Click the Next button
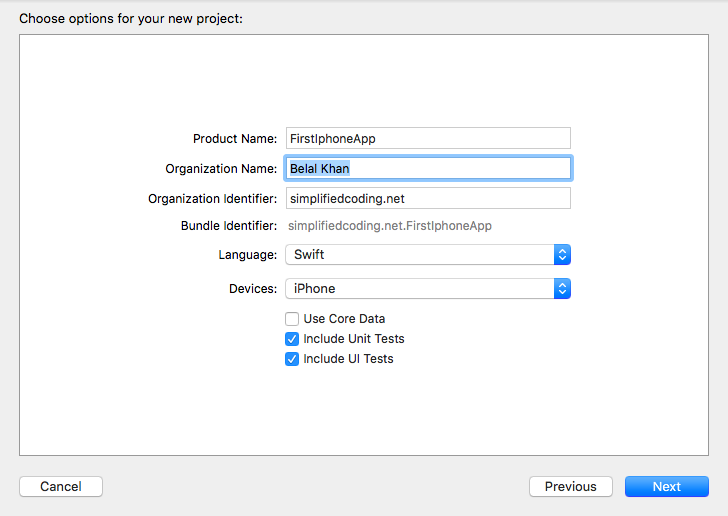This screenshot has height=516, width=728. pos(667,486)
